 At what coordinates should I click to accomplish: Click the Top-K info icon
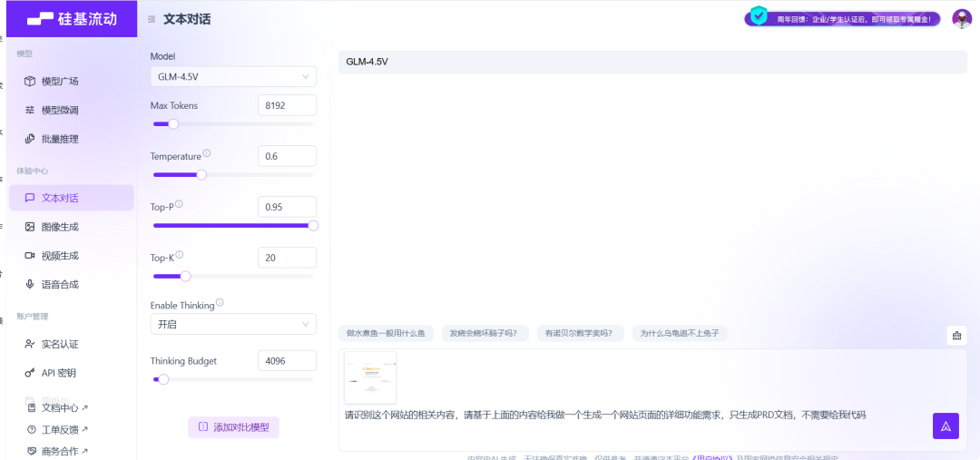coord(180,255)
